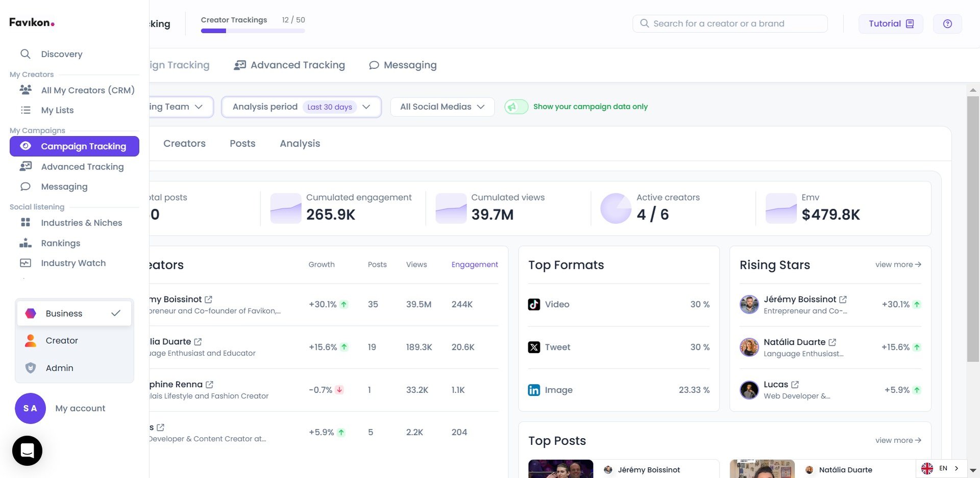Open the Advanced Tracking top tab

(289, 65)
